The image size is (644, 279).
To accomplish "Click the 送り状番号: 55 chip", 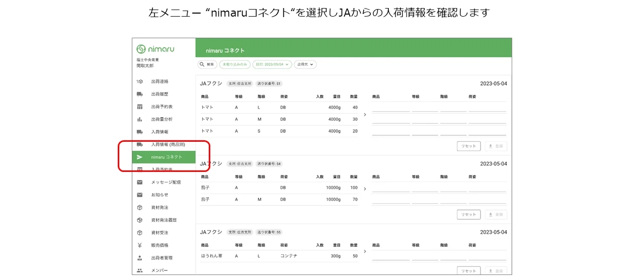I will click(269, 232).
